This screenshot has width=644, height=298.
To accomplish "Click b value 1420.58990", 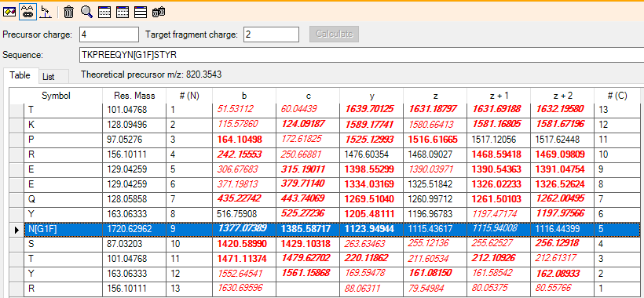I will (x=244, y=245).
